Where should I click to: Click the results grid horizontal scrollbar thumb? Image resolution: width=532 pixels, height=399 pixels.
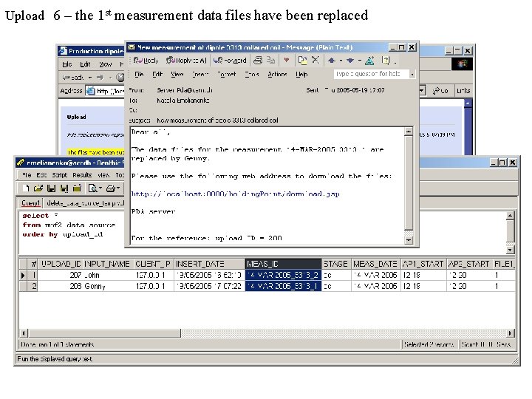coord(104,333)
